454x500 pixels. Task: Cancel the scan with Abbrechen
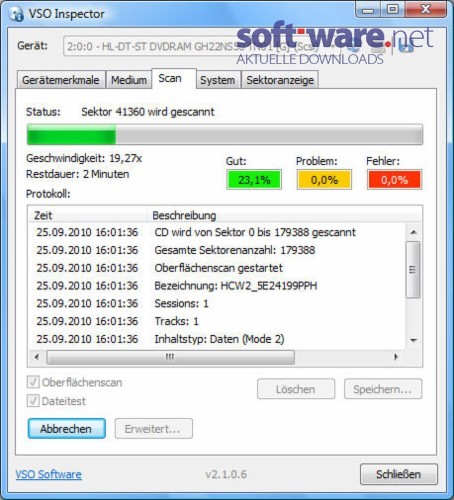(x=67, y=429)
